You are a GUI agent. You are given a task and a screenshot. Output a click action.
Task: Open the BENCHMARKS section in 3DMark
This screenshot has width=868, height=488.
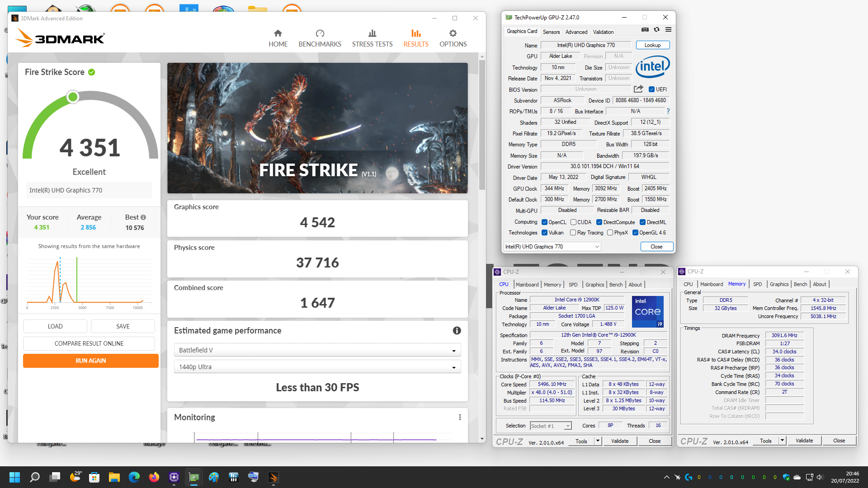320,38
